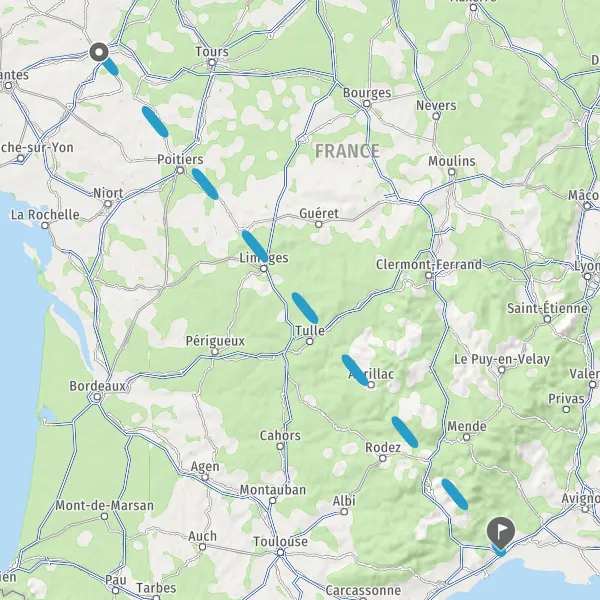Select the Rodez city marker

click(x=383, y=458)
